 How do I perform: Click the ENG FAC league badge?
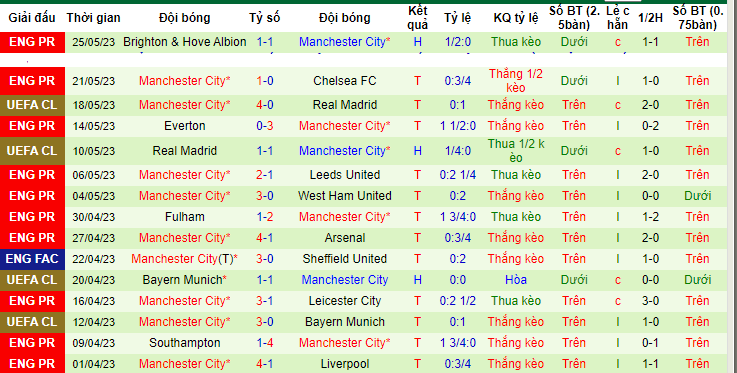coord(32,259)
